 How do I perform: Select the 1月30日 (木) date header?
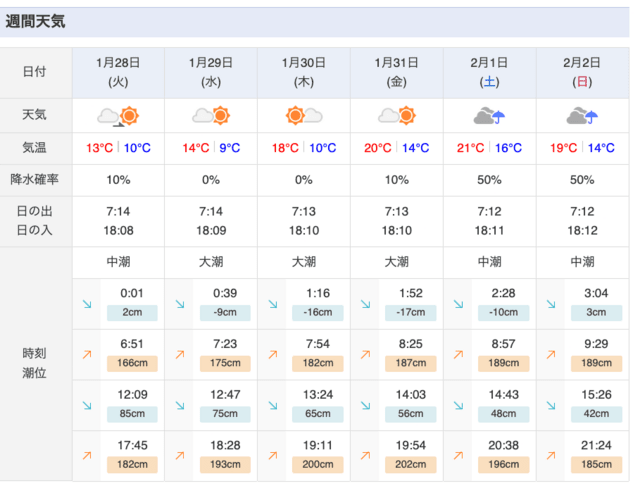(304, 72)
